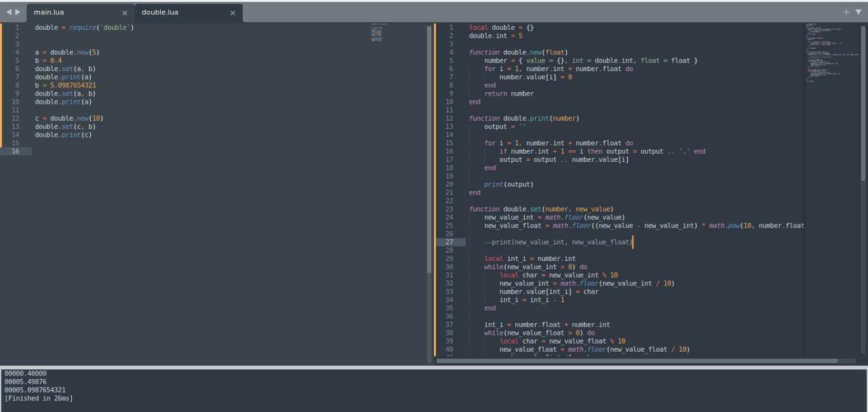Close the main.lua tab
Viewport: 868px width, 412px height.
coord(124,13)
